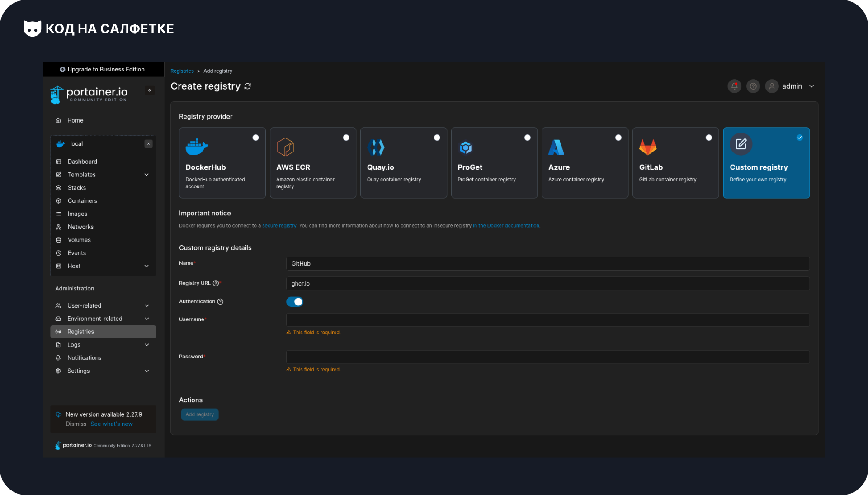Viewport: 868px width, 495px height.
Task: Click the Networks icon in sidebar
Action: point(58,227)
